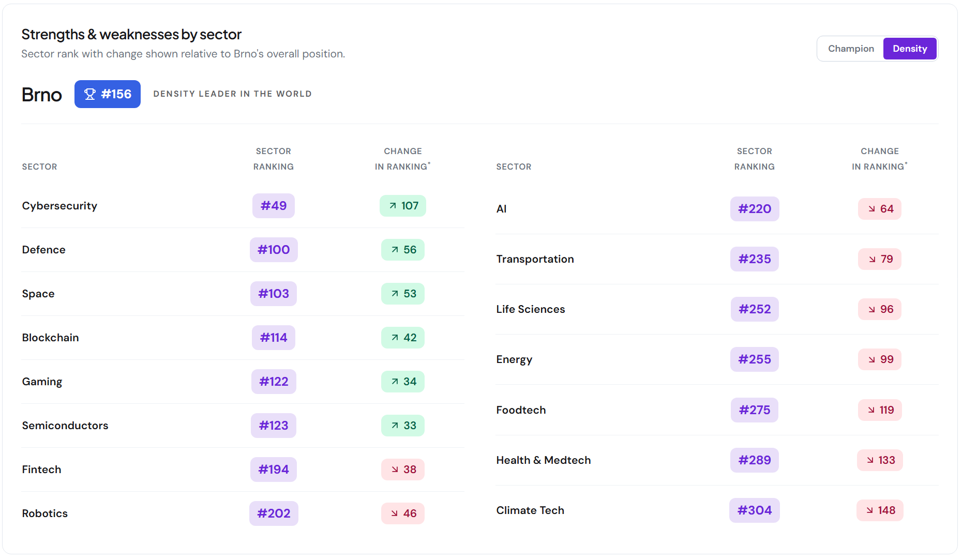Click the down arrow in Fintech change
962x560 pixels.
pos(395,470)
